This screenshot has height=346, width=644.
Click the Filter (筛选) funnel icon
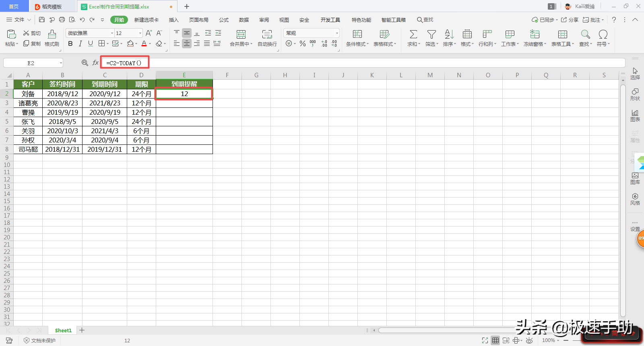431,34
